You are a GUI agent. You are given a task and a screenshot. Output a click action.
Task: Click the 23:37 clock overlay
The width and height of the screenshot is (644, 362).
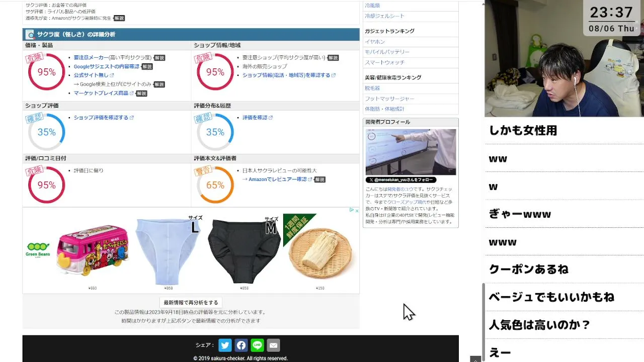pos(611,12)
